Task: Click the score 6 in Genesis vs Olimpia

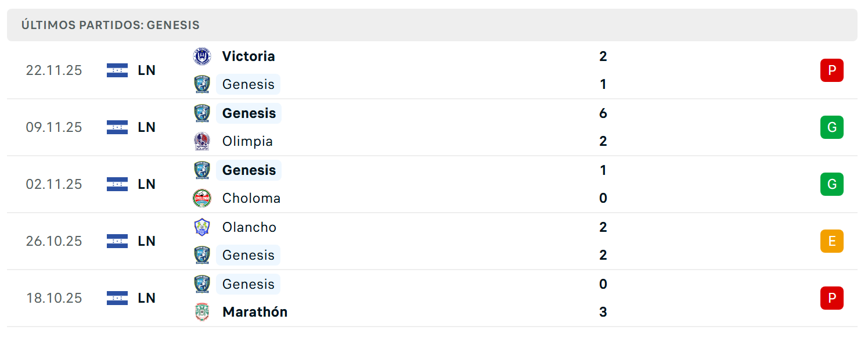Action: (x=603, y=113)
